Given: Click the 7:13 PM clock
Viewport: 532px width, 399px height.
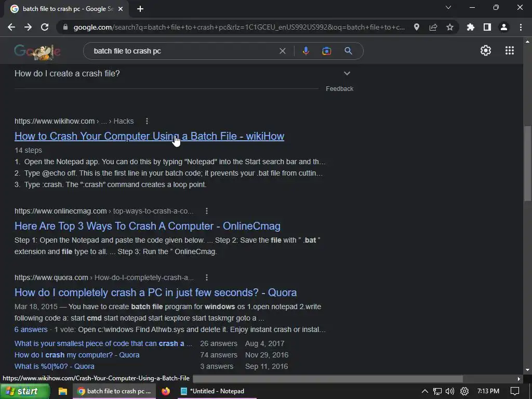Looking at the screenshot, I should [x=488, y=391].
